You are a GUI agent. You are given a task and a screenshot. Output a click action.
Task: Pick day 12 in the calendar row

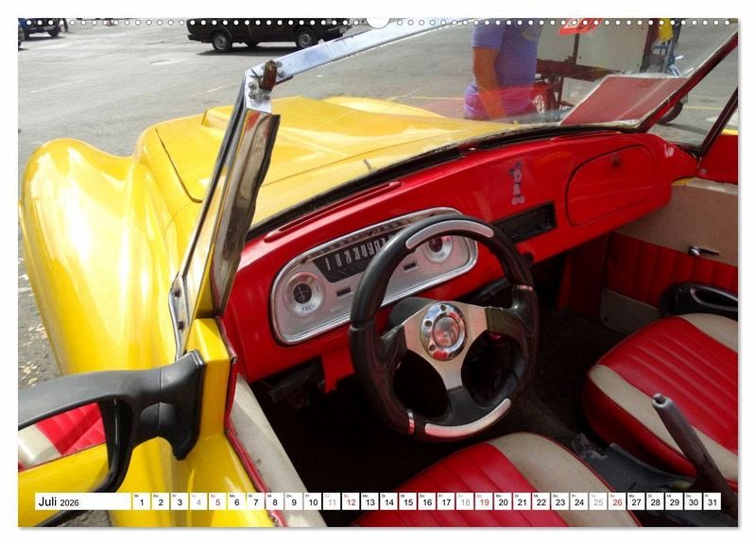[351, 502]
